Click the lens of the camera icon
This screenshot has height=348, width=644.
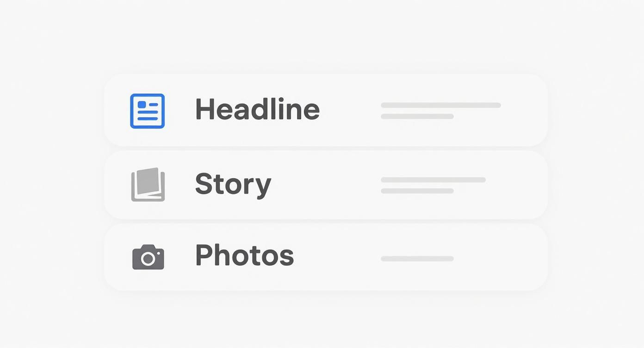148,259
